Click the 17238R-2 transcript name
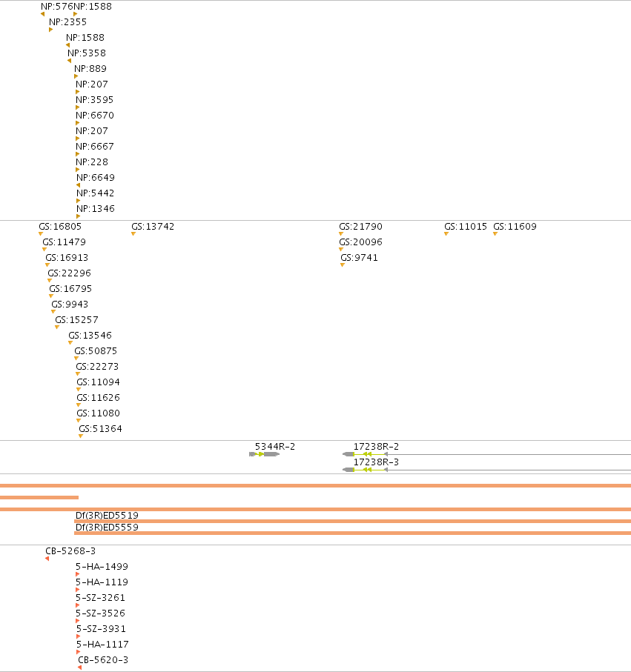This screenshot has height=672, width=631. pos(376,447)
